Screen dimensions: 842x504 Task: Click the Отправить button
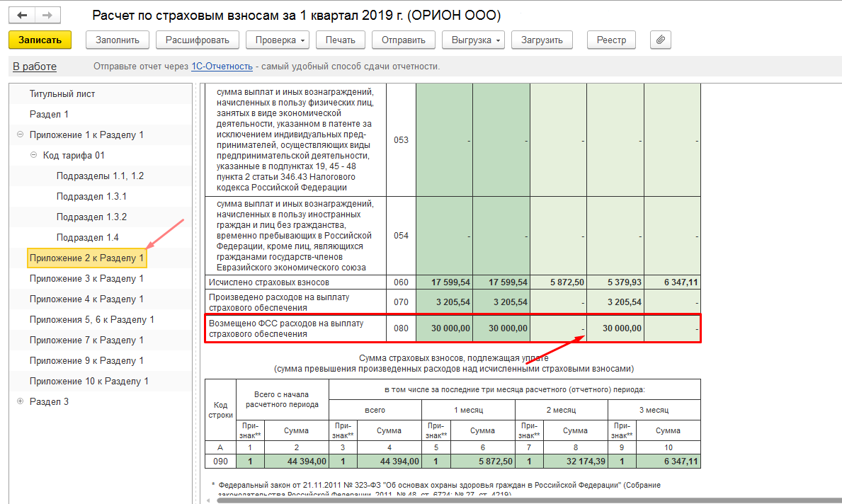click(403, 40)
